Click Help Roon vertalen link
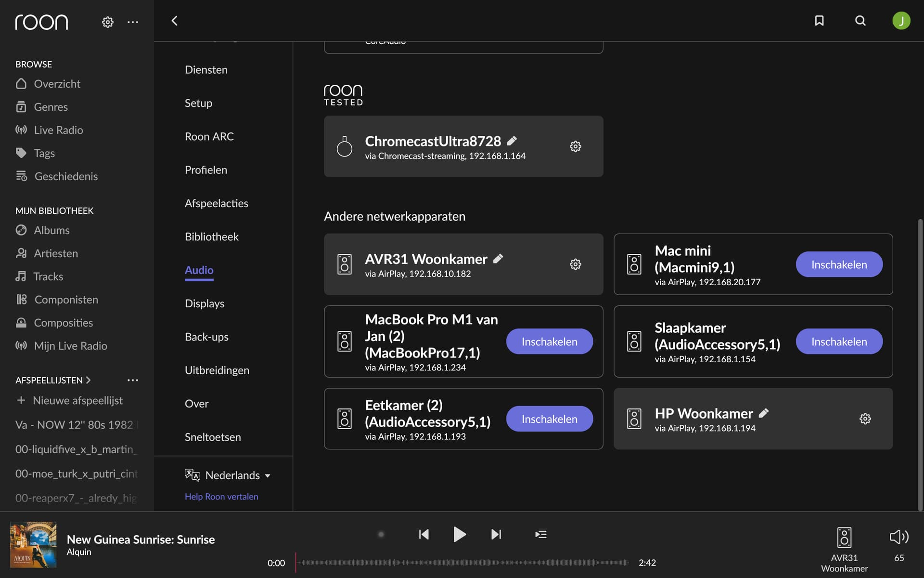This screenshot has width=924, height=578. pos(221,497)
